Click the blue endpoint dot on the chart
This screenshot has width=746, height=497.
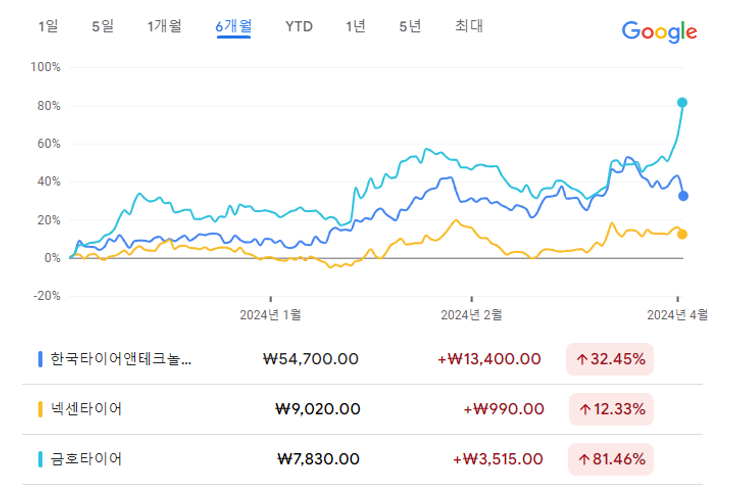click(683, 196)
